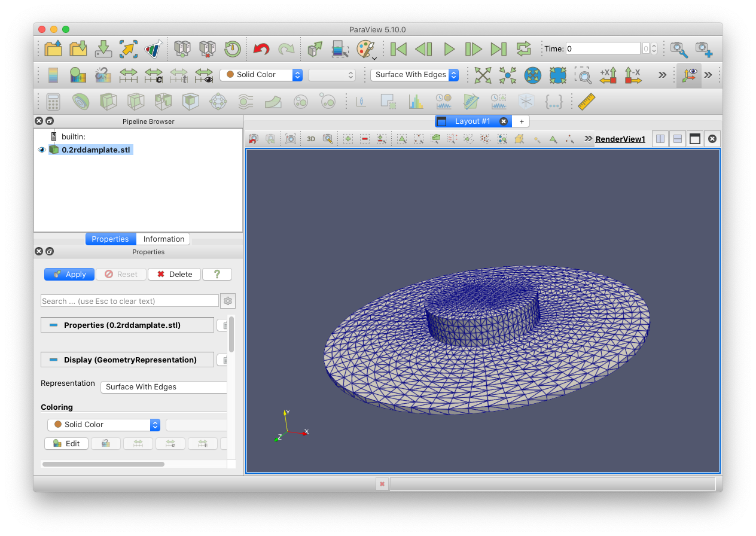Apply the Slice filter icon
The image size is (756, 536).
coord(136,102)
